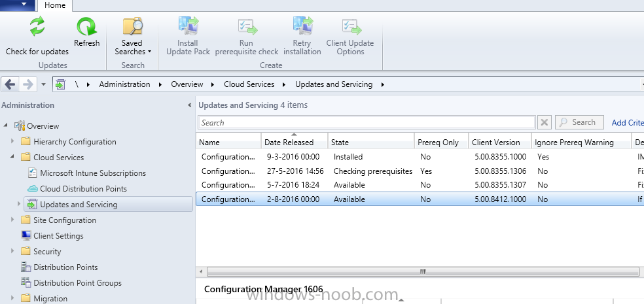Viewport: 644px width, 304px height.
Task: Expand arrow after Administration in breadcrumb
Action: pyautogui.click(x=160, y=84)
